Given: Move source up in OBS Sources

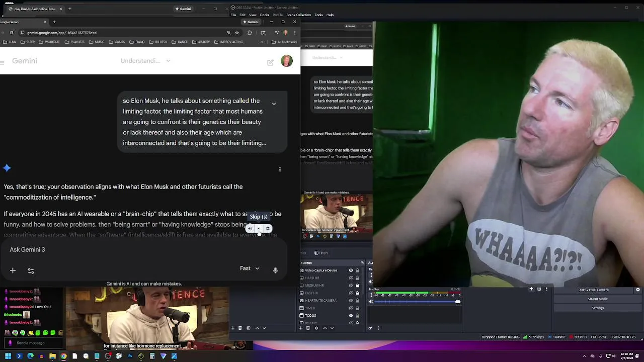Looking at the screenshot, I should (x=325, y=328).
